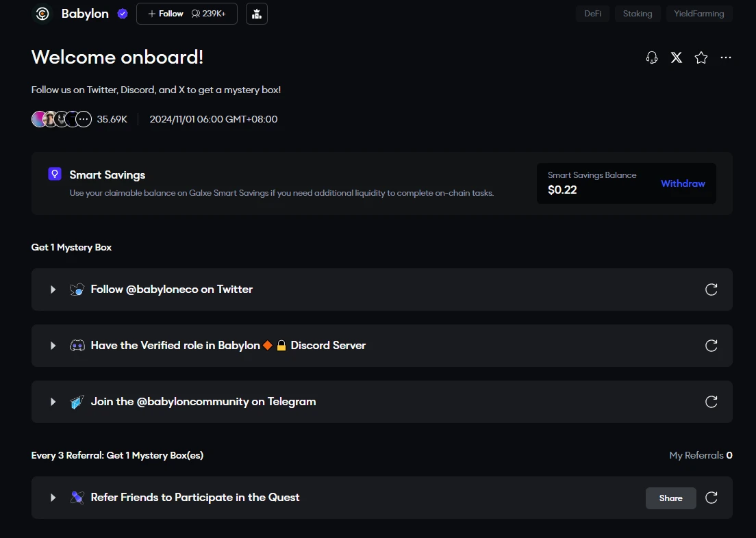Expand the Refer Friends task row
The width and height of the screenshot is (756, 538).
(53, 498)
